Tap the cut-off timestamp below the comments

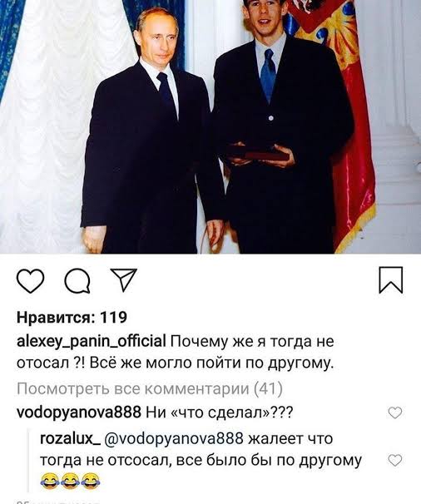click(x=58, y=502)
